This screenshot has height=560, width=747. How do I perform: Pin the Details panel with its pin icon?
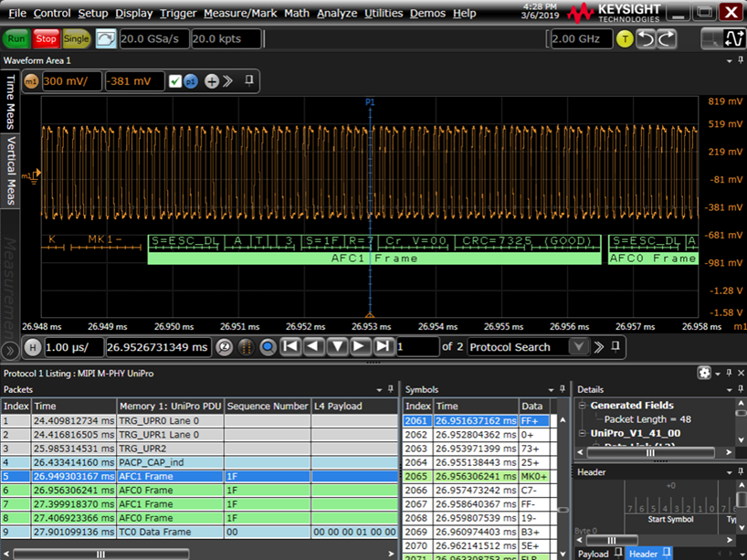pos(740,388)
